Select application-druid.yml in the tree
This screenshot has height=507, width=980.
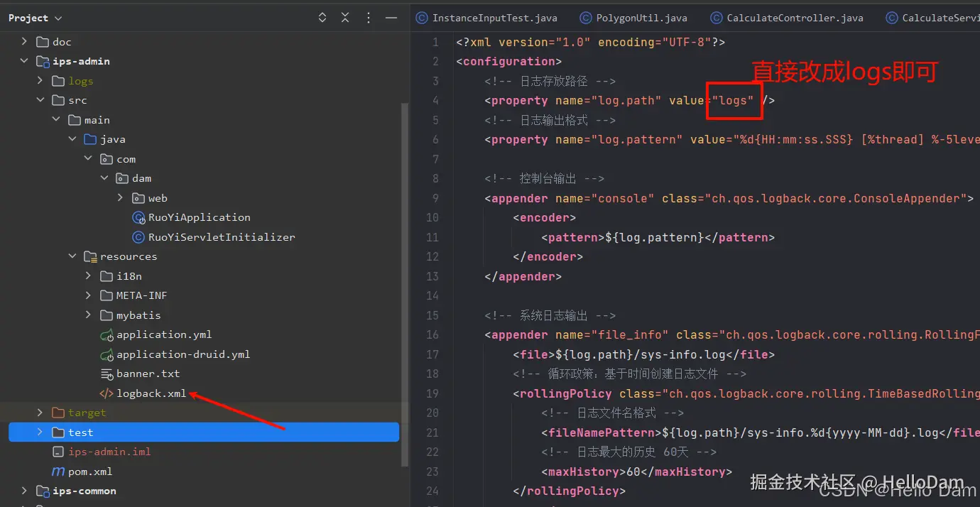click(x=183, y=354)
